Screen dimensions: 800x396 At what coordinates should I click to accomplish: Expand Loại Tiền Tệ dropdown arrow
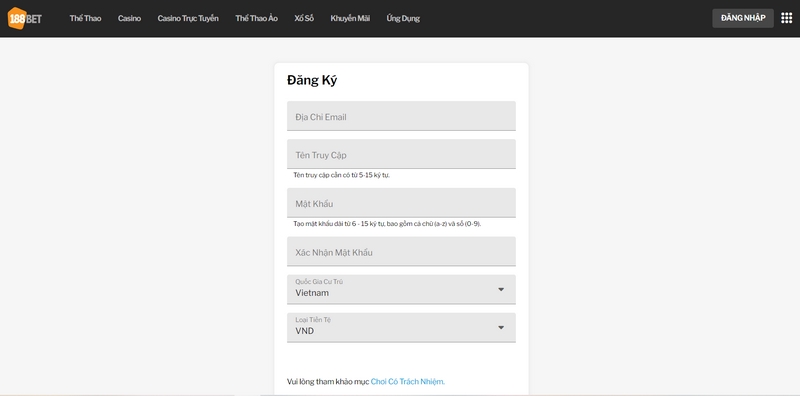click(501, 328)
